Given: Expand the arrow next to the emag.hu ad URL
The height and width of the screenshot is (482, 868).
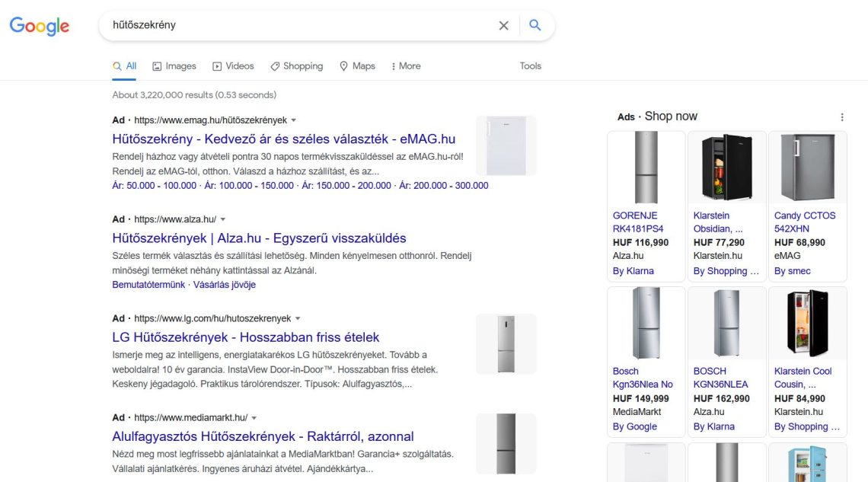Looking at the screenshot, I should [x=294, y=120].
